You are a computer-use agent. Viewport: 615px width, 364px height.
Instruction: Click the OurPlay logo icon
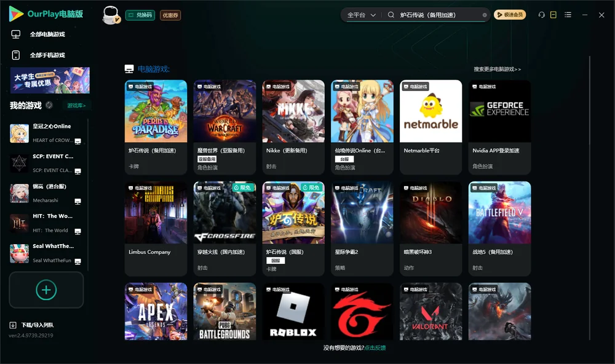click(16, 14)
